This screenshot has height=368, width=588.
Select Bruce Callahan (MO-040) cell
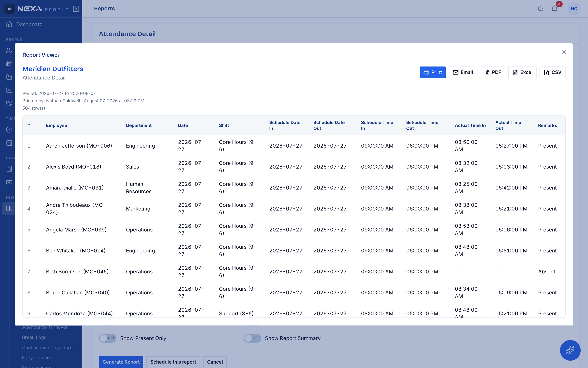[78, 293]
